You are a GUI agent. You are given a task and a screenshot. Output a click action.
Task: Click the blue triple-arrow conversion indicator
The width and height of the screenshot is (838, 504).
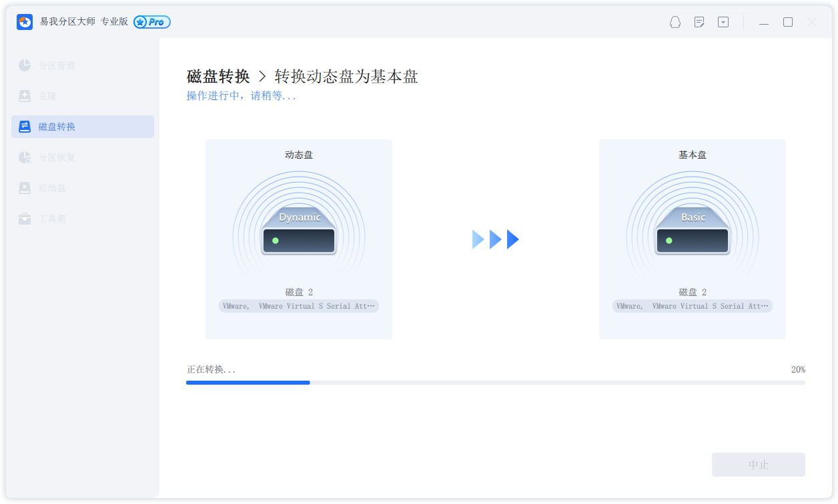[x=496, y=239]
